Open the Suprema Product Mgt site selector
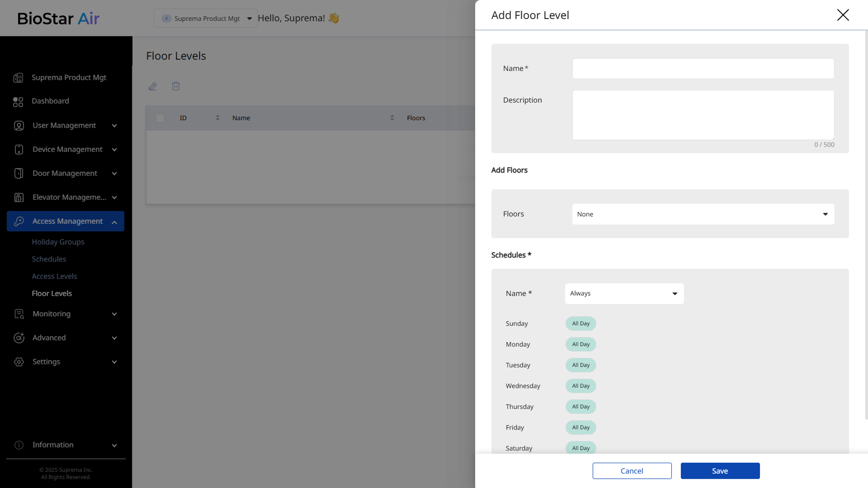Image resolution: width=868 pixels, height=488 pixels. [x=206, y=19]
